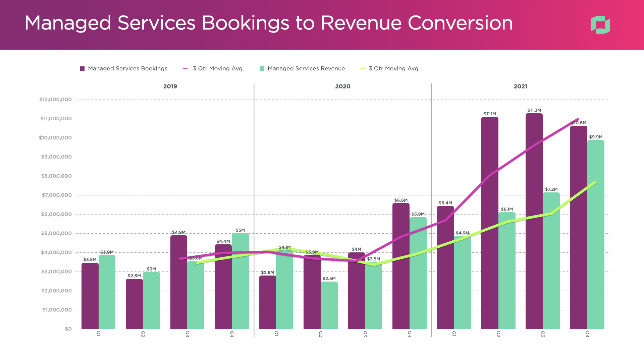Viewport: 644px width, 362px height.
Task: Click the slide title text
Action: (x=268, y=23)
